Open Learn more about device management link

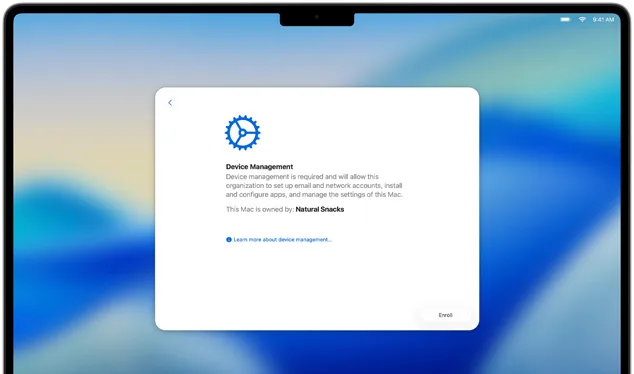pos(283,240)
